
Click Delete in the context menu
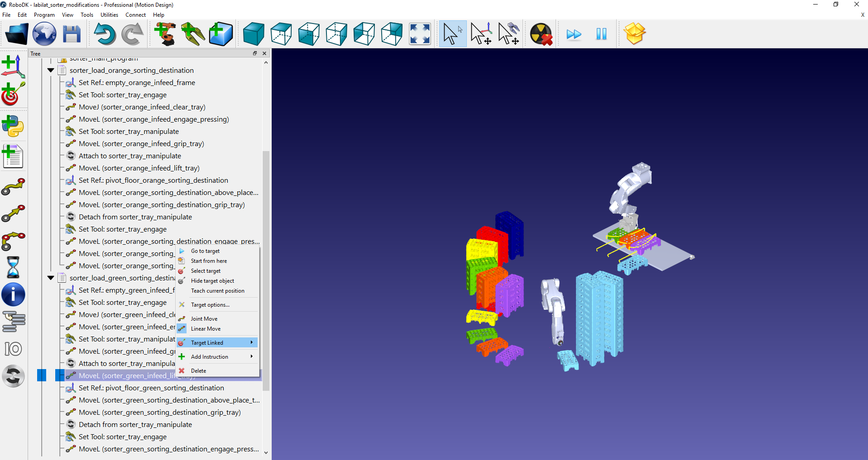click(x=198, y=371)
